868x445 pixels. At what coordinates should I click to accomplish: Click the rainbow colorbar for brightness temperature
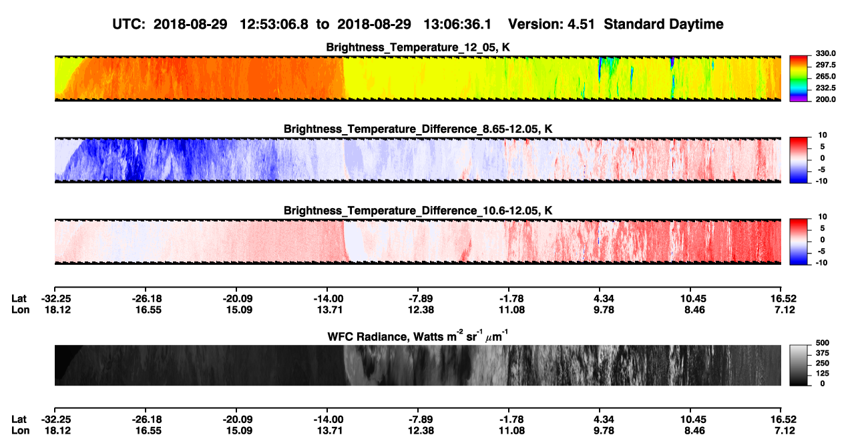pos(799,78)
